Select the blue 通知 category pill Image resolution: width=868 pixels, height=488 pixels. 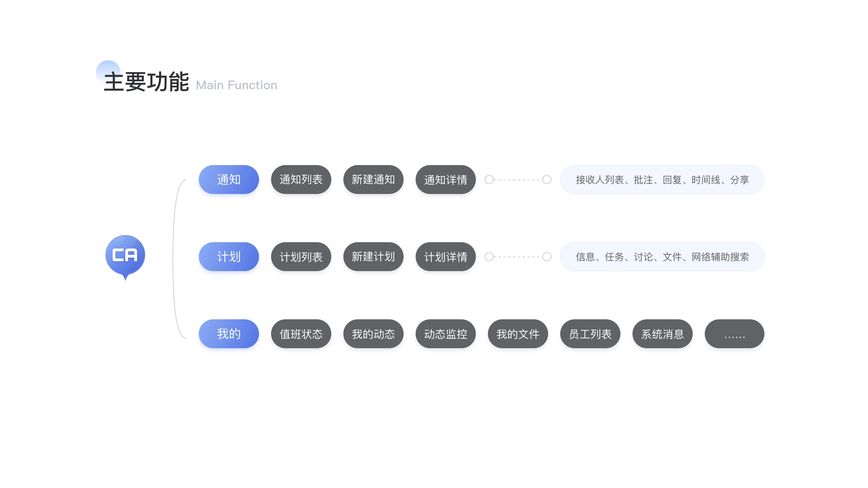point(229,179)
